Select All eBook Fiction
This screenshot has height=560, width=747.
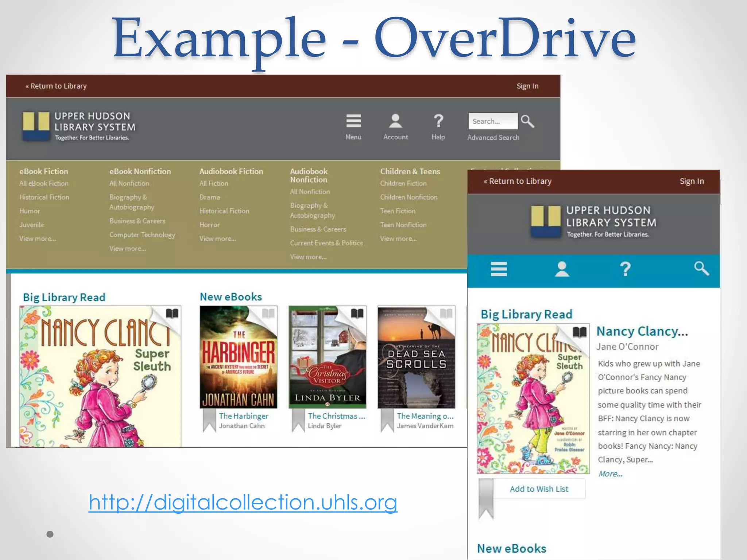coord(44,183)
